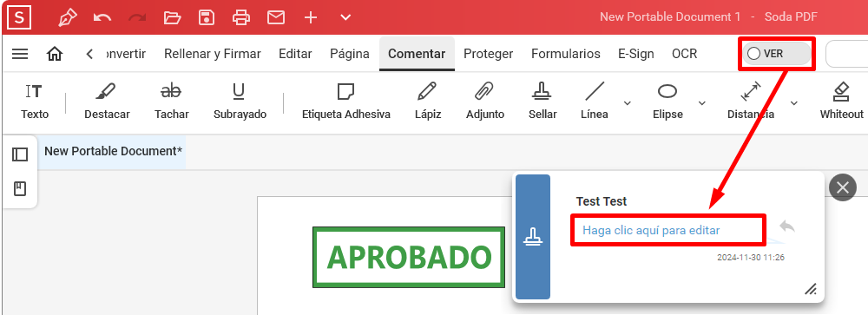The image size is (868, 315).
Task: Click the APROBADO stamp on the page
Action: [x=409, y=257]
